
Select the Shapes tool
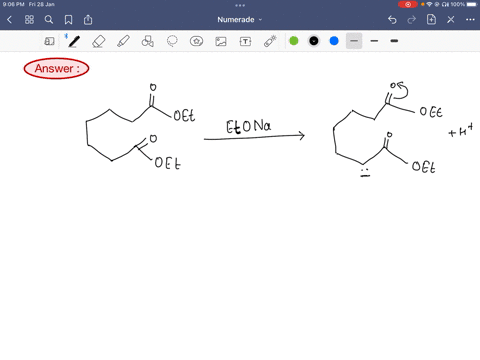[x=148, y=41]
